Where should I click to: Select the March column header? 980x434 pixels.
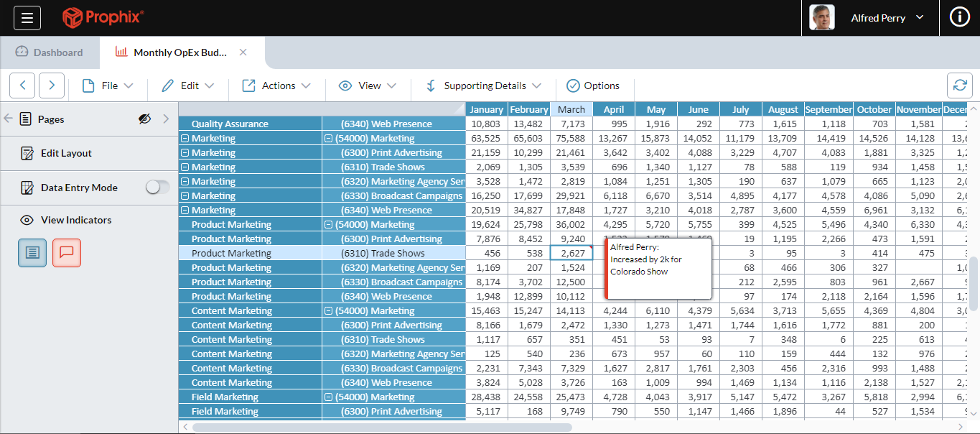[x=571, y=109]
